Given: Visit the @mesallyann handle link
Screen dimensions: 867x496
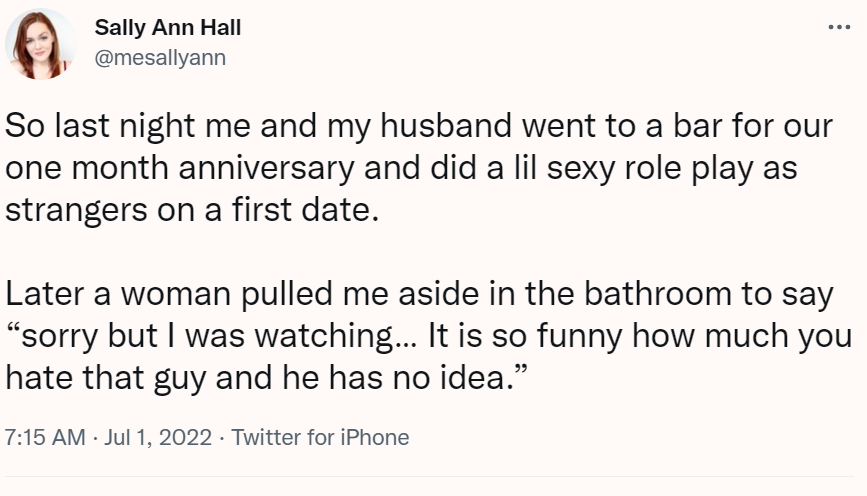Looking at the screenshot, I should [159, 57].
